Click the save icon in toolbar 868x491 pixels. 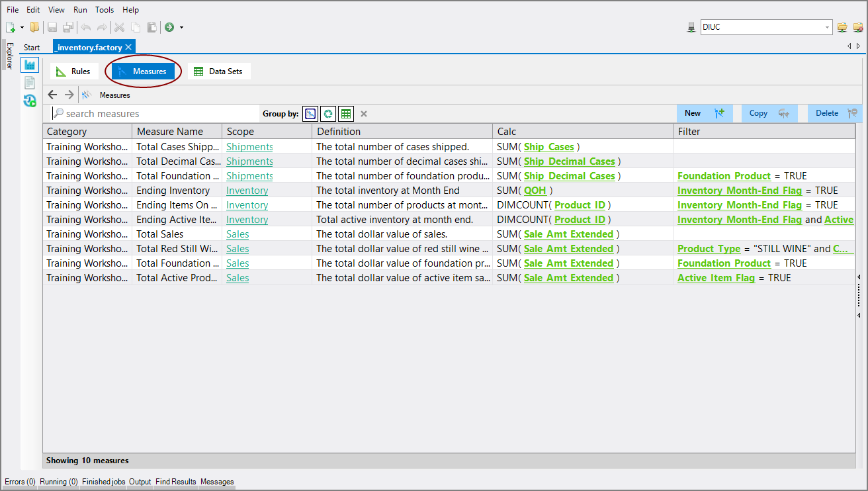(52, 27)
